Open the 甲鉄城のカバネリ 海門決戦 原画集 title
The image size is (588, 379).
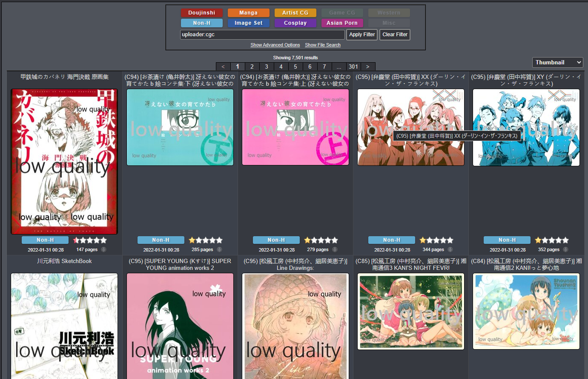pos(64,77)
